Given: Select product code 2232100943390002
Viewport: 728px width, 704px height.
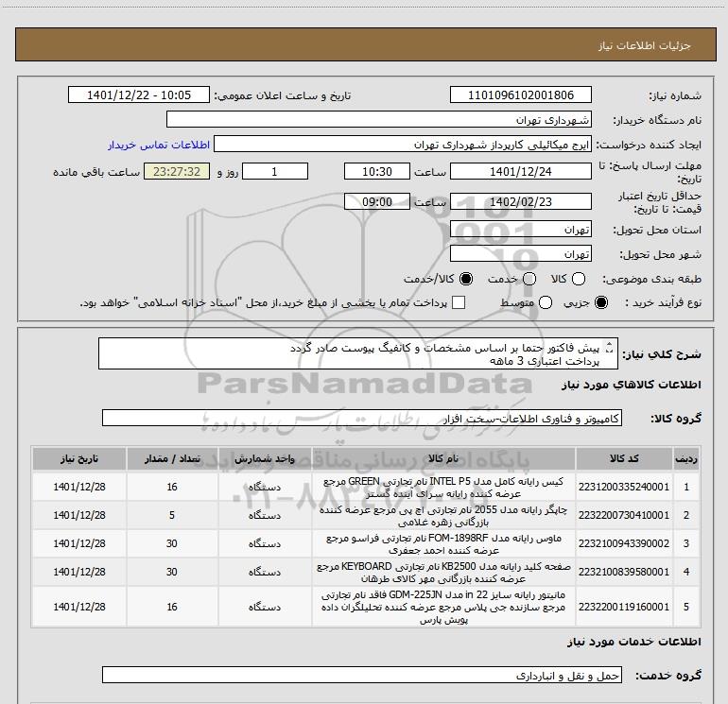Looking at the screenshot, I should pyautogui.click(x=624, y=543).
